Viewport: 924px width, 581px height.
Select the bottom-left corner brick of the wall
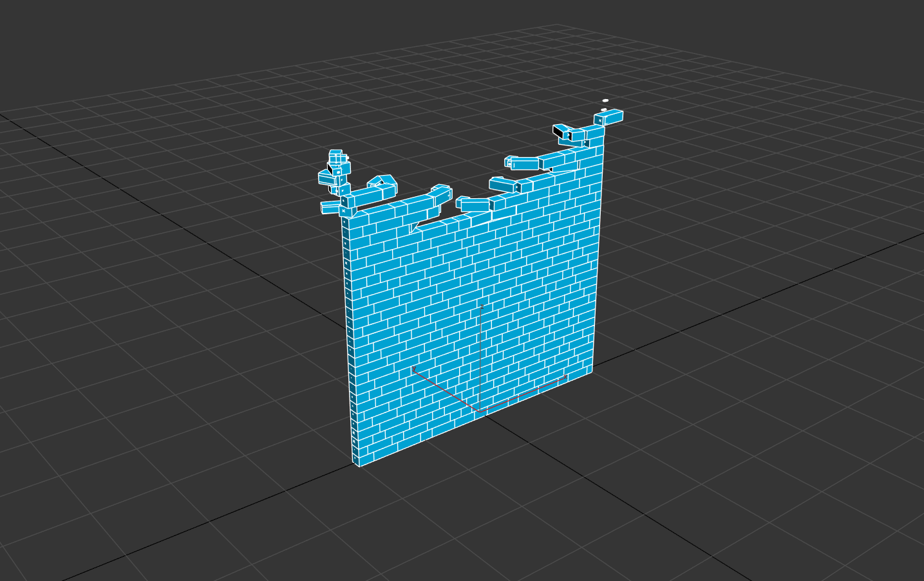click(356, 459)
